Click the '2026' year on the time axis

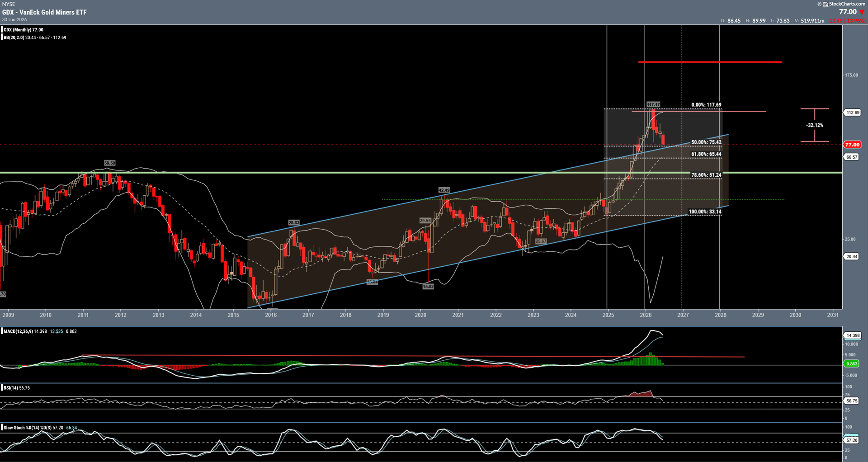(x=646, y=315)
